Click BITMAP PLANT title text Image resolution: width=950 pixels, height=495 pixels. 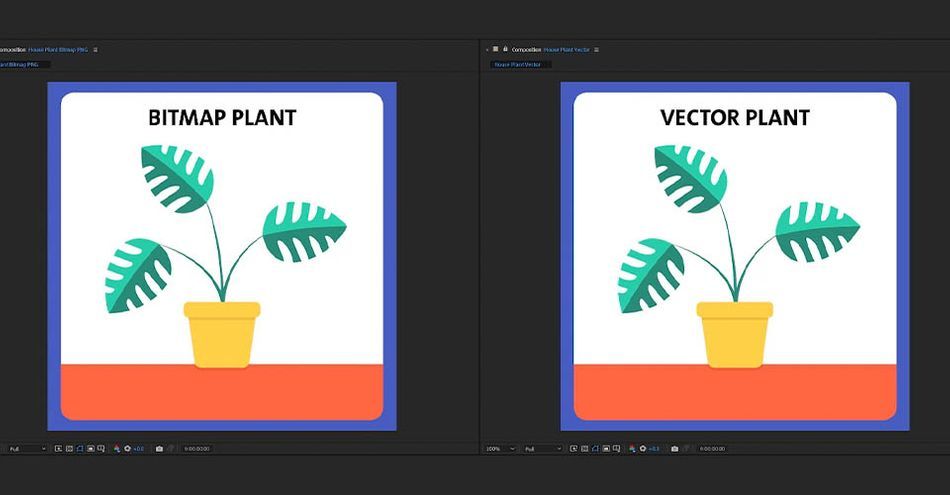tap(222, 118)
